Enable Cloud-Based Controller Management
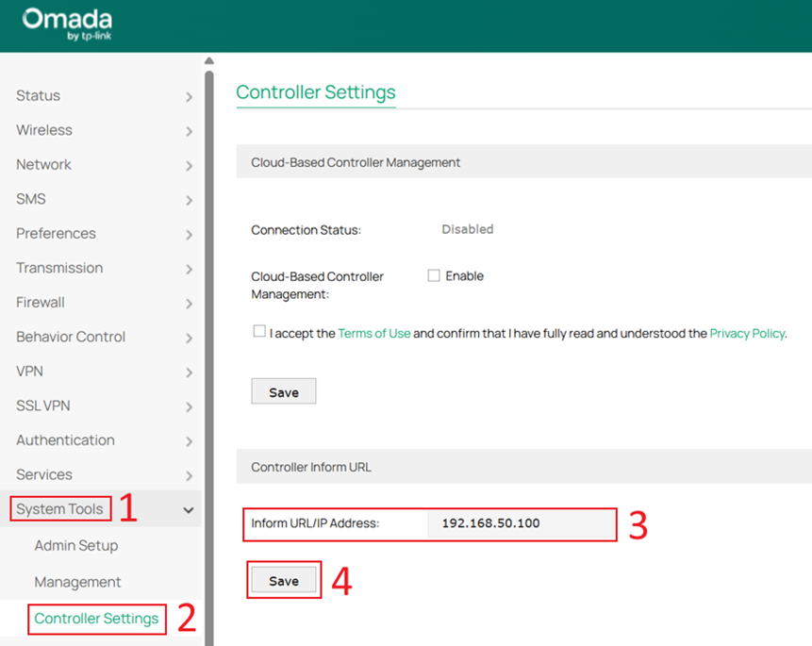812x646 pixels. click(433, 275)
